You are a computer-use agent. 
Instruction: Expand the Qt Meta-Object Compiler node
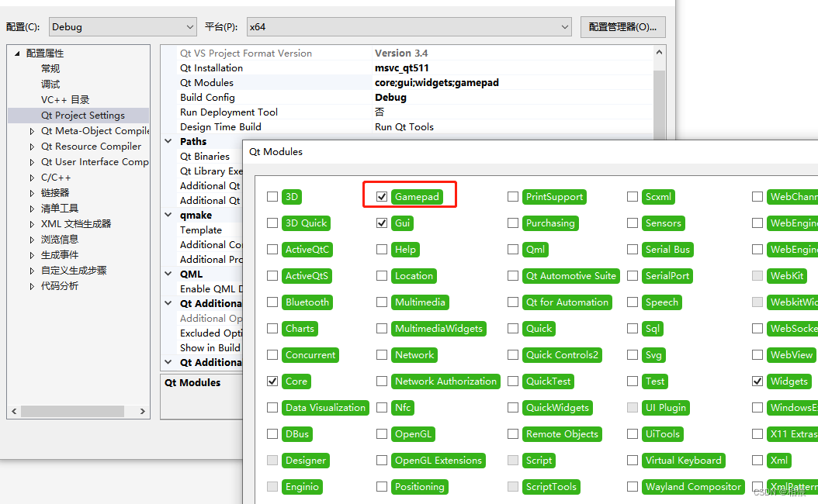tap(32, 131)
